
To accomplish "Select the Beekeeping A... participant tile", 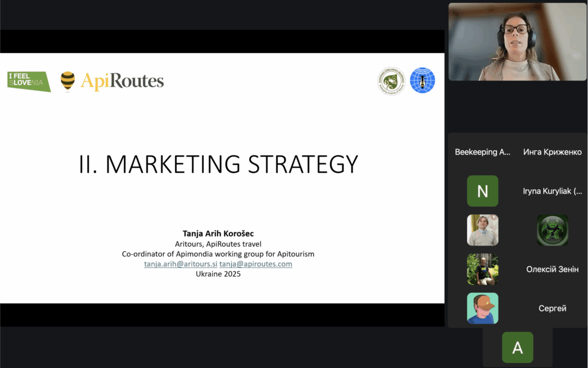I will 482,152.
